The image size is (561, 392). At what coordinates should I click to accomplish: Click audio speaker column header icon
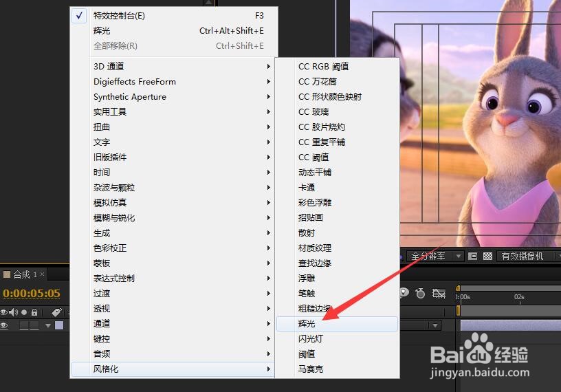click(x=14, y=312)
